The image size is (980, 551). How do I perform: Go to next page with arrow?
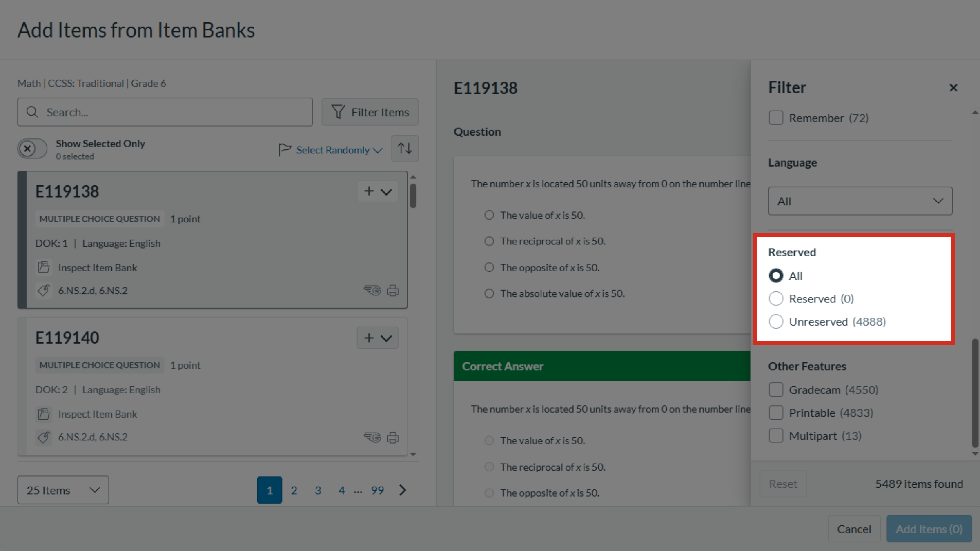[x=403, y=490]
